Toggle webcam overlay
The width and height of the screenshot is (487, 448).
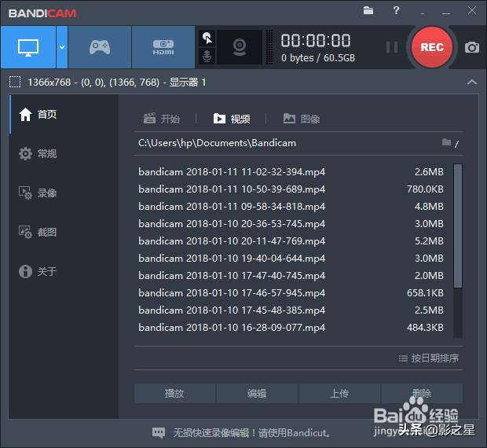[239, 47]
